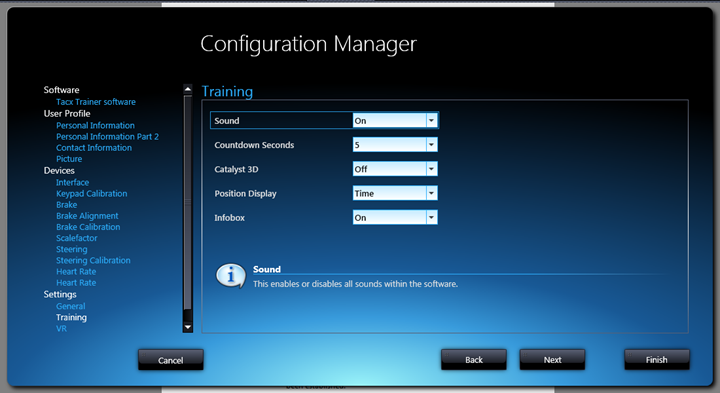Open Brake Alignment page
The image size is (720, 393).
pyautogui.click(x=87, y=216)
